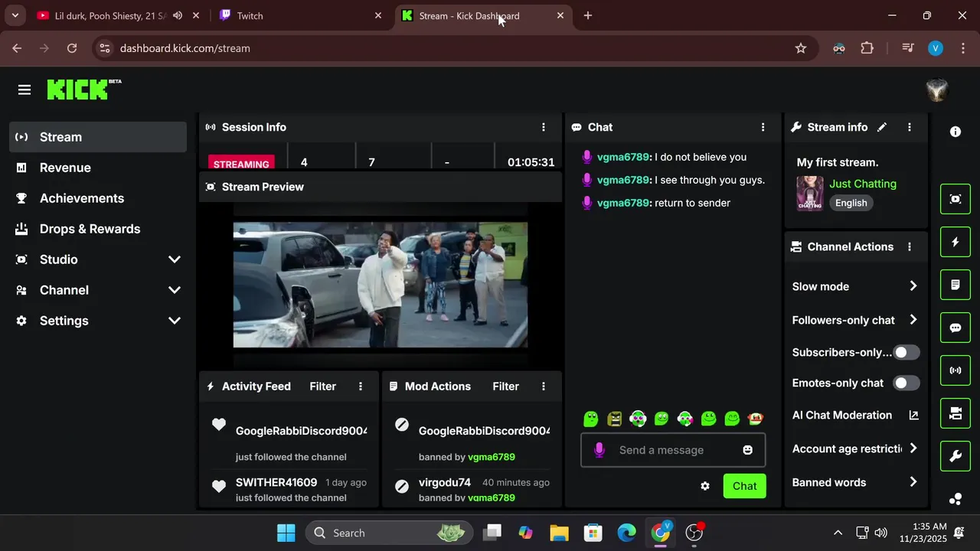Open emoji picker in message box
This screenshot has height=551, width=980.
748,450
